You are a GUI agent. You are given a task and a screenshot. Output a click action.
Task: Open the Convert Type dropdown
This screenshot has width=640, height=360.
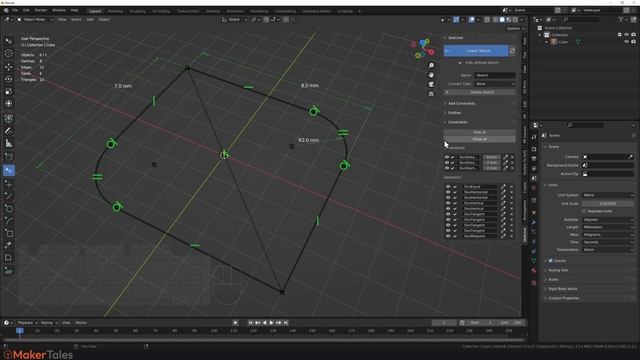(495, 84)
